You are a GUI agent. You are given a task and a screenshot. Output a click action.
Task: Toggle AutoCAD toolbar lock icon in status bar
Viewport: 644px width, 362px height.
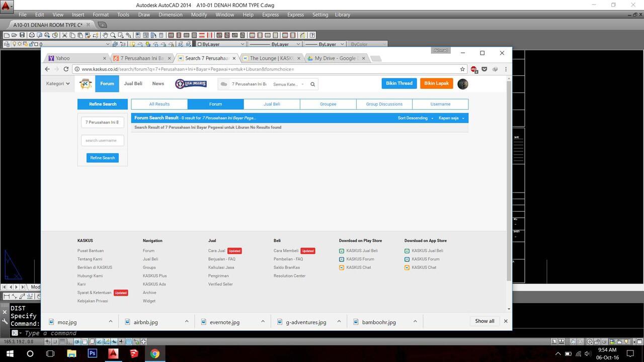point(597,342)
